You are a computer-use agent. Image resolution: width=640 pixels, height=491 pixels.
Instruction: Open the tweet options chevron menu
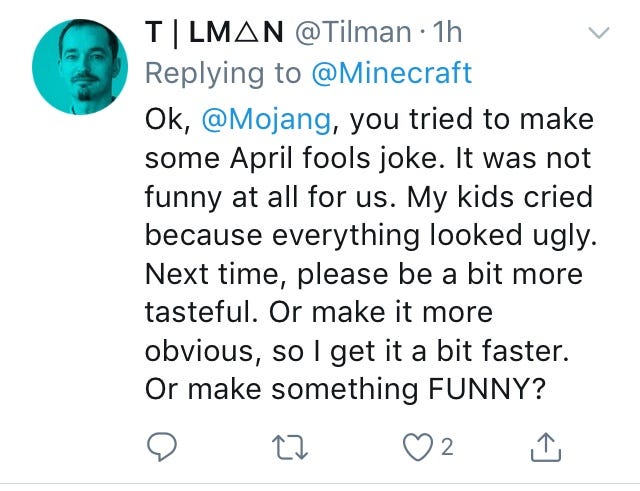[599, 32]
